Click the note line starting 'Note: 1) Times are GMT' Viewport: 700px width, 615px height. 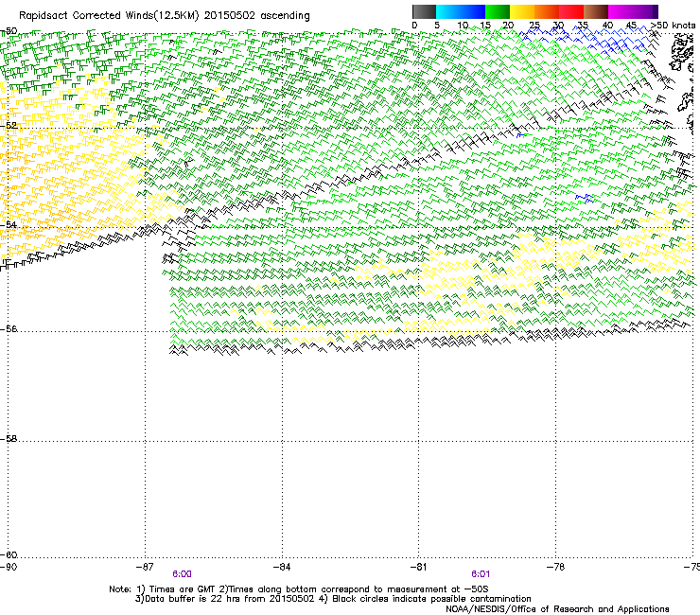[x=299, y=589]
